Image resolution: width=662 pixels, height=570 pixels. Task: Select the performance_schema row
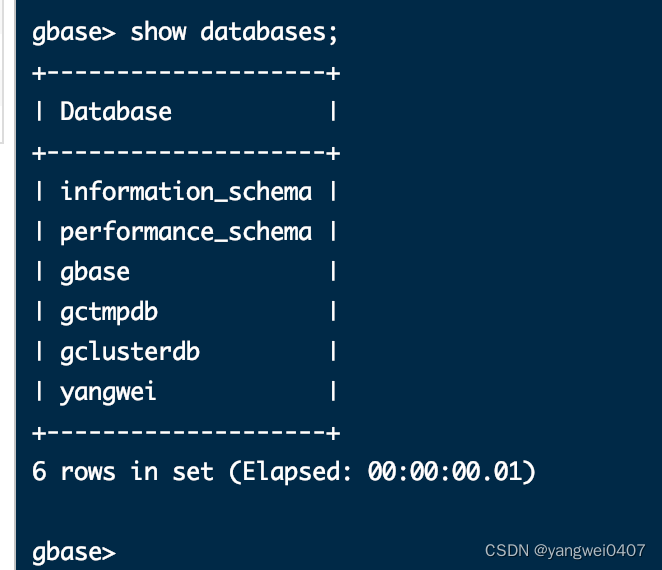186,232
